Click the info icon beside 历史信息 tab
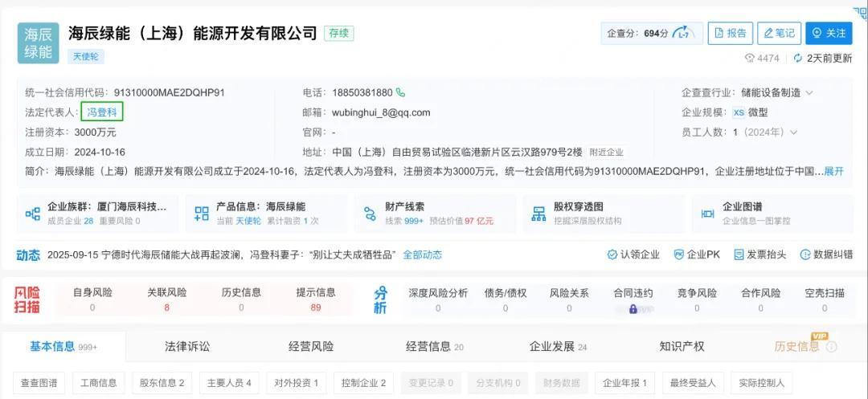Image resolution: width=868 pixels, height=399 pixels. click(832, 347)
